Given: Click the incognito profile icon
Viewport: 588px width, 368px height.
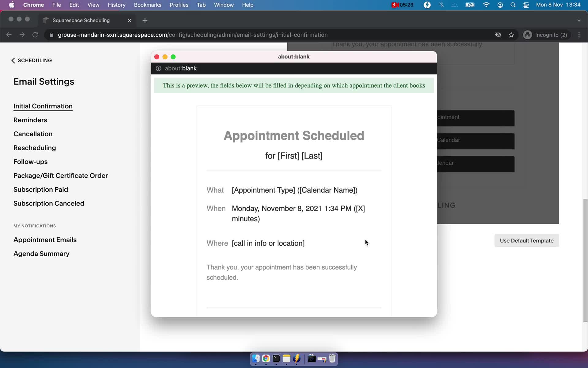Looking at the screenshot, I should click(x=528, y=35).
